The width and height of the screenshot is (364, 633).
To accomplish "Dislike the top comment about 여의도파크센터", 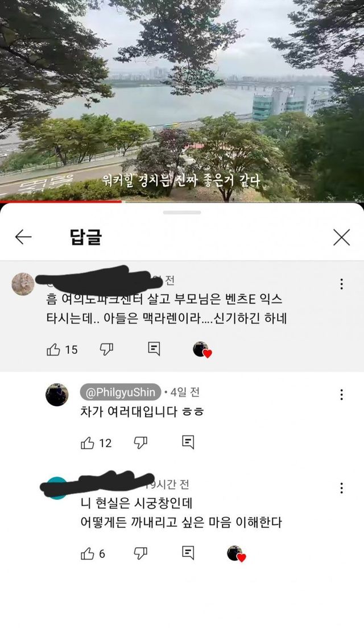I will (x=106, y=349).
